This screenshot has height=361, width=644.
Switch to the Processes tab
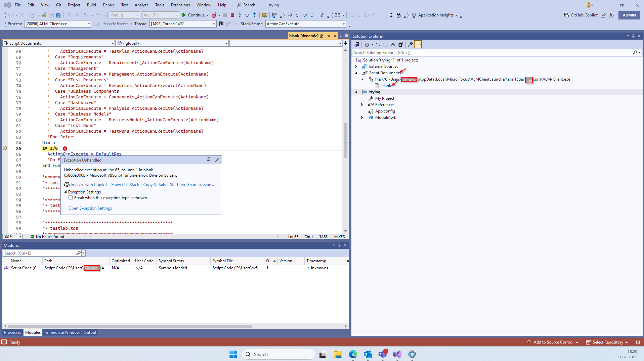tap(12, 332)
